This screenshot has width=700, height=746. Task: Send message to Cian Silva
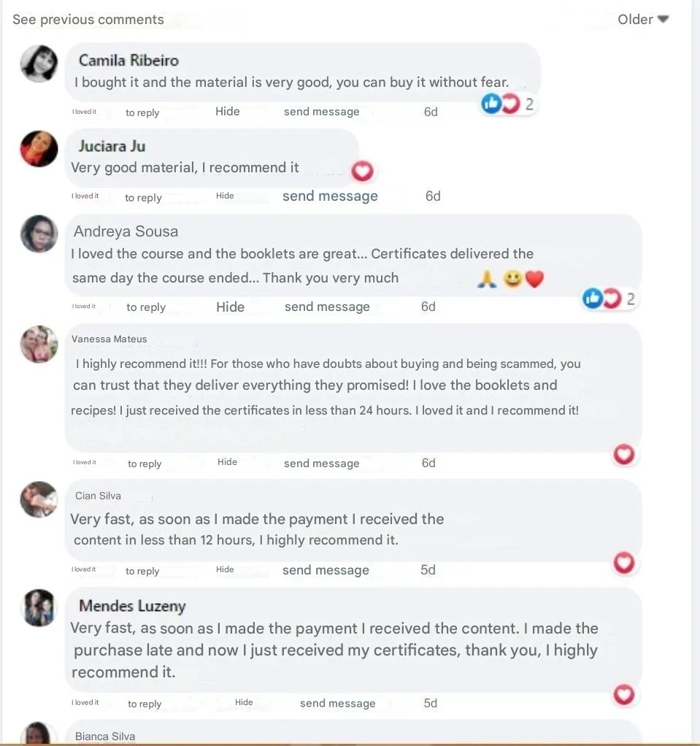tap(326, 571)
